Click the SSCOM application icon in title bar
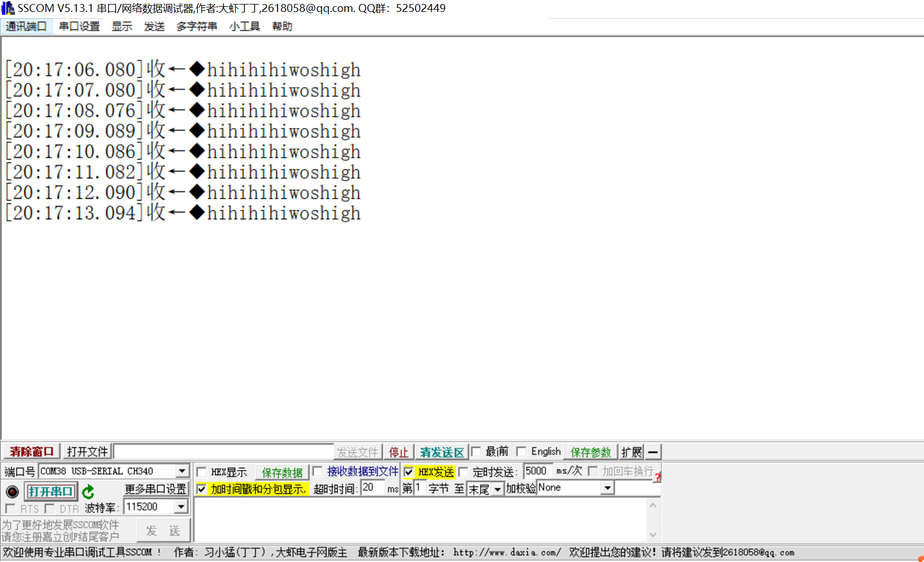Image resolution: width=924 pixels, height=562 pixels. (x=8, y=7)
